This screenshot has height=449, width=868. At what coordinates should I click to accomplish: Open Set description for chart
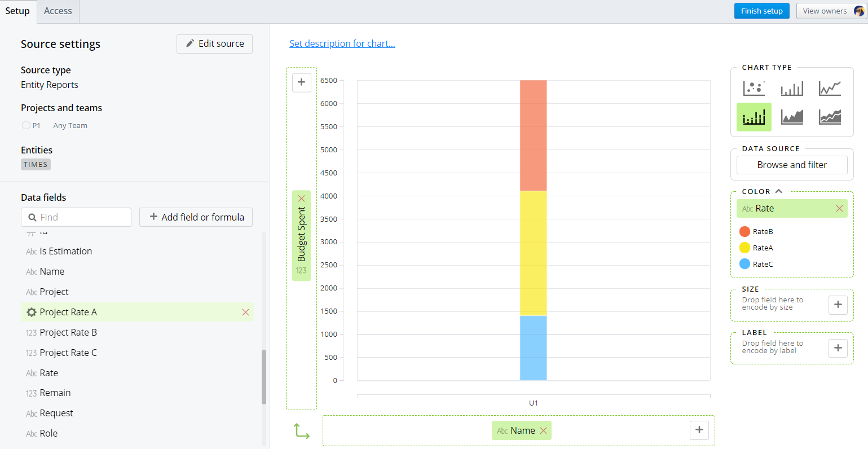(x=342, y=43)
